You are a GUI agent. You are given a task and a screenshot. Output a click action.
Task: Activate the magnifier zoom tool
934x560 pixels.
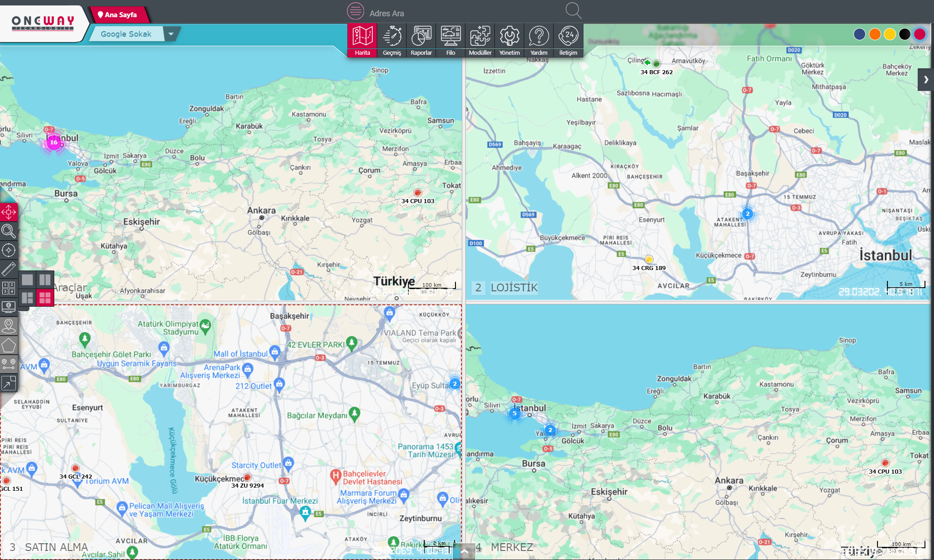click(x=9, y=231)
